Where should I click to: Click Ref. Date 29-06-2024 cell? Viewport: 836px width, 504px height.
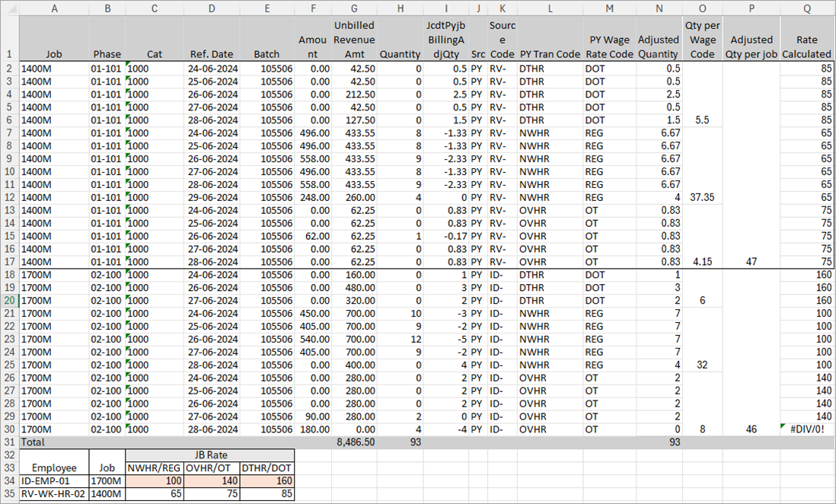212,197
